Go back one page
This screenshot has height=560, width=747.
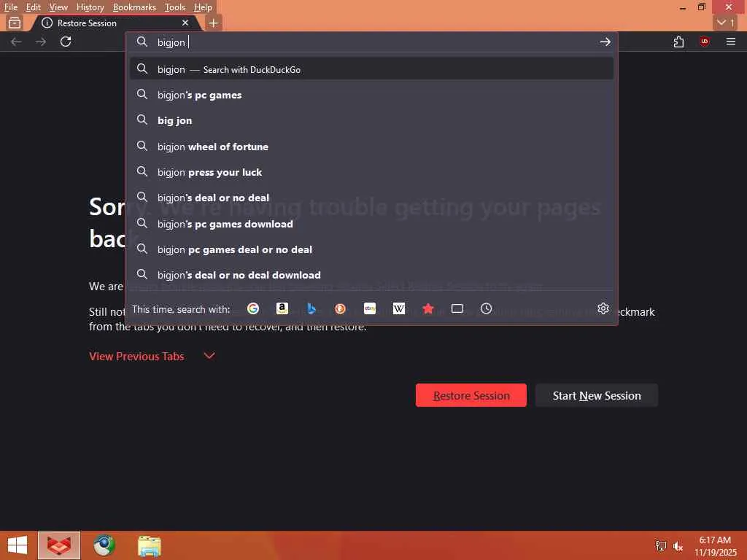pos(16,42)
